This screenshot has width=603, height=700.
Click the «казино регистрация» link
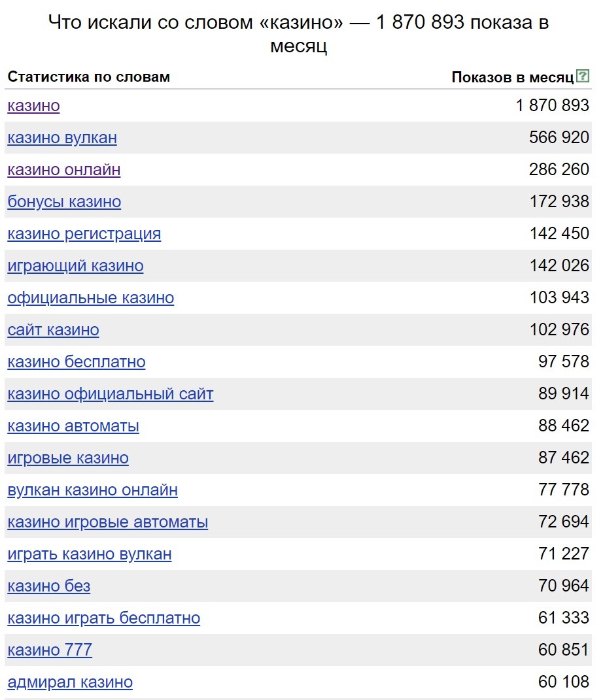(x=84, y=234)
